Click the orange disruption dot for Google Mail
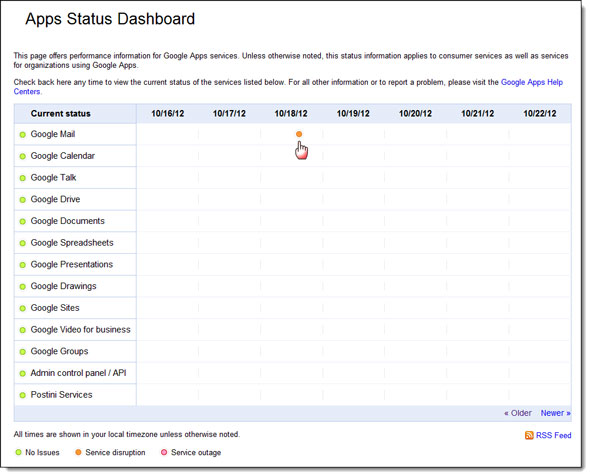The image size is (590, 476). tap(299, 134)
